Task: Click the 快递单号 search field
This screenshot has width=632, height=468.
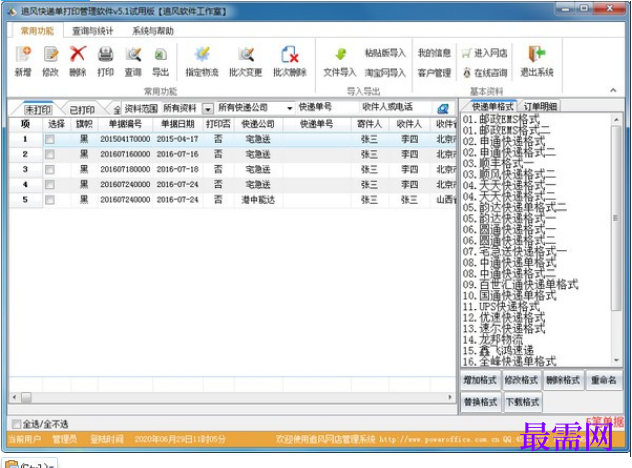Action: pyautogui.click(x=327, y=107)
